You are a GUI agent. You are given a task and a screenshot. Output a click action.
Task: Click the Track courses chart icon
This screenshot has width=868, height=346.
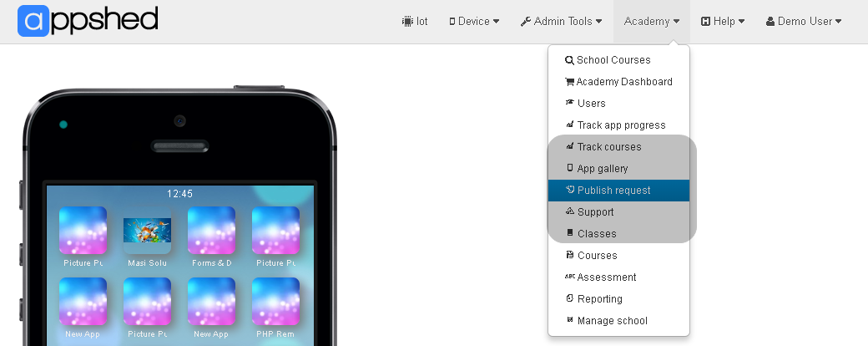click(x=569, y=145)
